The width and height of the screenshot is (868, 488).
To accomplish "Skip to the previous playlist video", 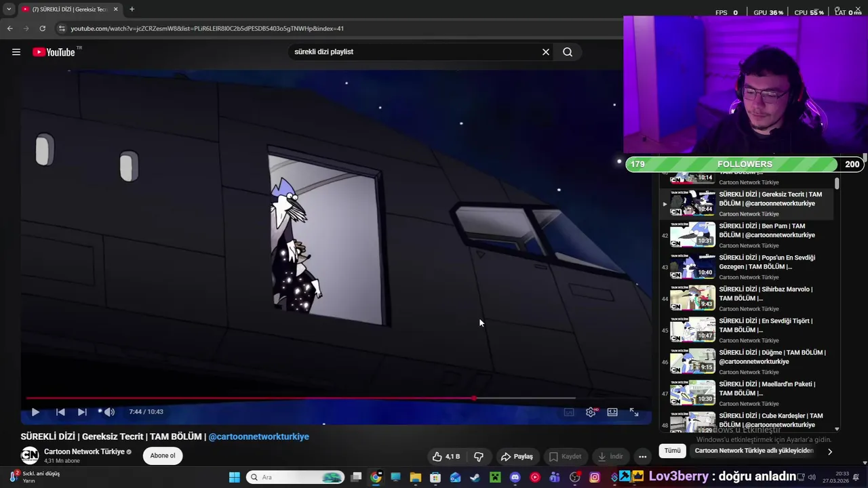I will (x=60, y=411).
